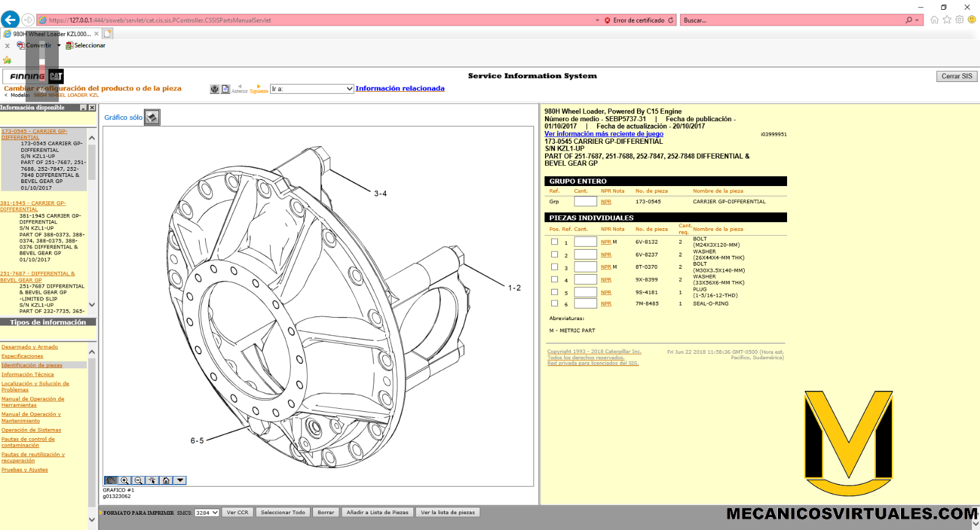The height and width of the screenshot is (530, 980).
Task: Click the Borrar button
Action: [326, 512]
